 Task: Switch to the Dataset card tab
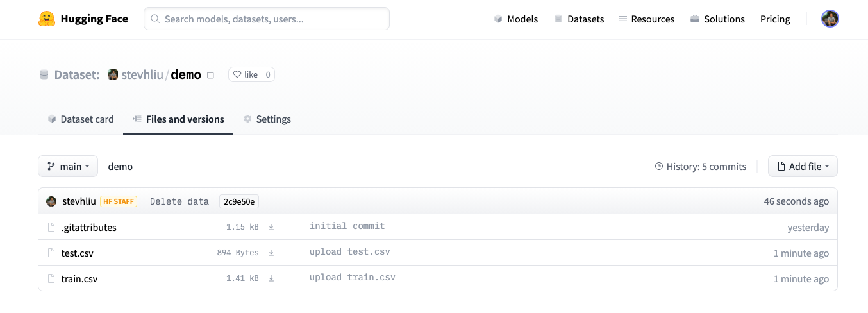81,119
